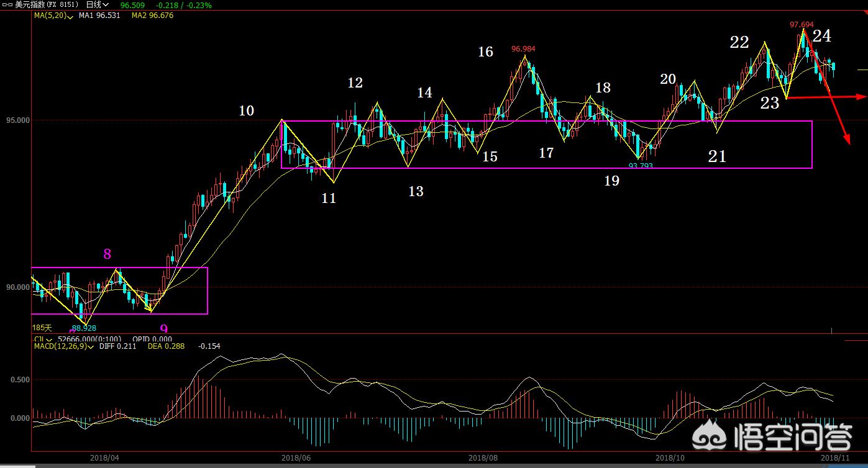Click the low price label 93.793
This screenshot has width=868, height=468.
641,166
